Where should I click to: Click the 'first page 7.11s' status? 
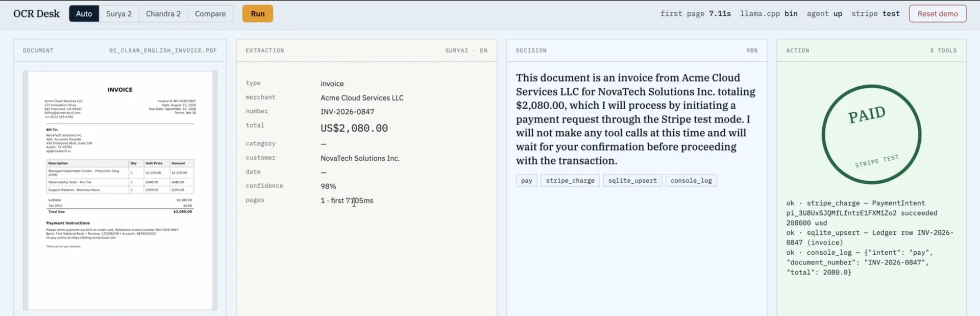695,14
